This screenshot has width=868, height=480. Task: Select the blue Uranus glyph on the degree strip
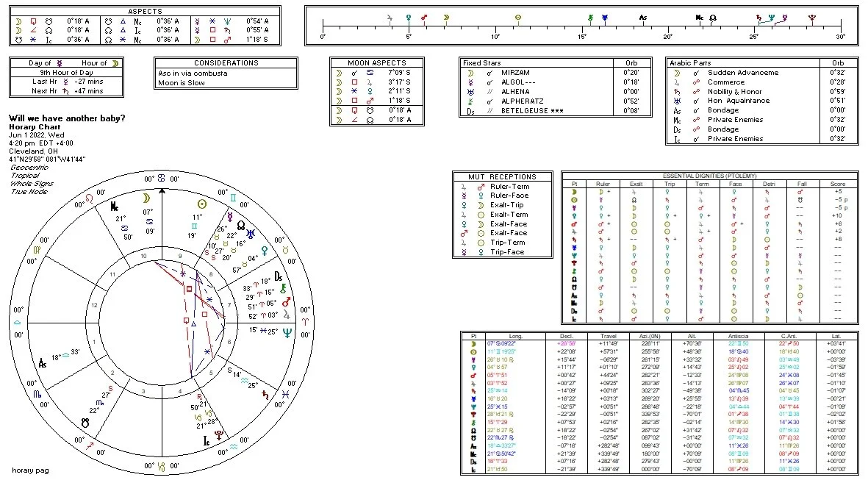click(x=604, y=18)
